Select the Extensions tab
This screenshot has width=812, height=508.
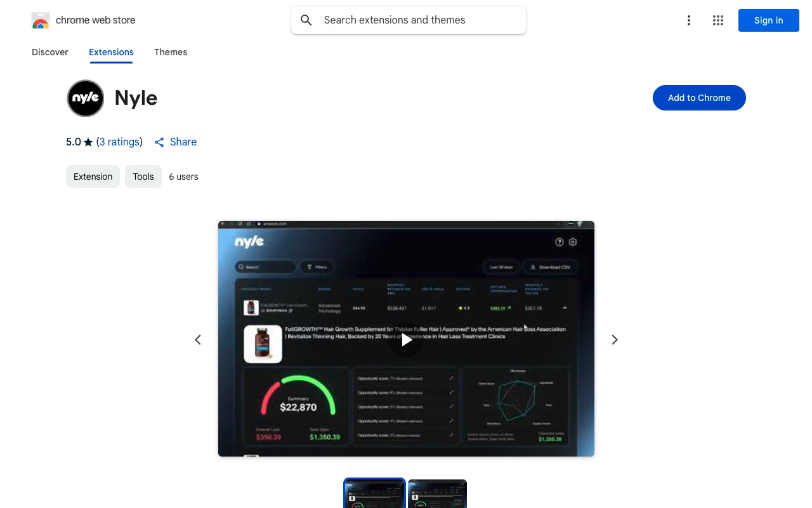click(111, 52)
